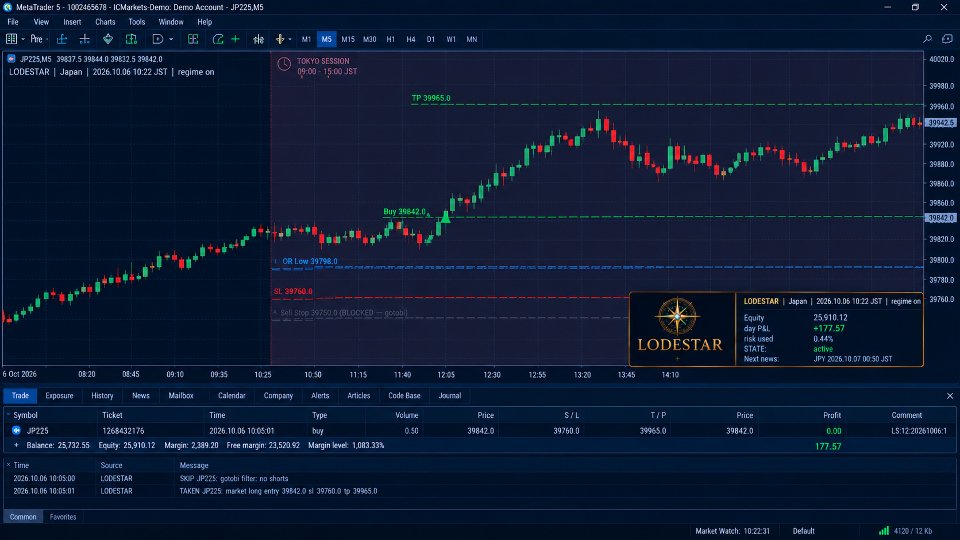Click the Default profile in status bar
Viewport: 960px width, 540px height.
tap(803, 531)
